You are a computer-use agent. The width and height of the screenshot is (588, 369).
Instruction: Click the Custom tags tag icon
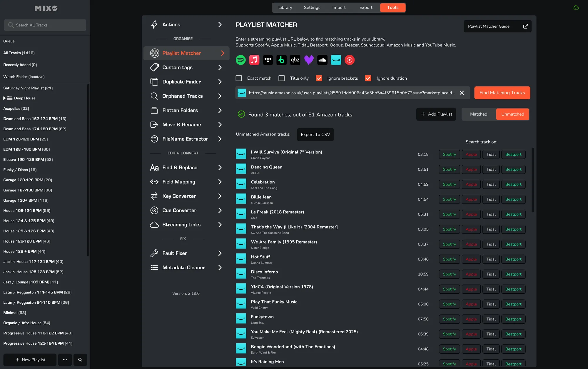[x=154, y=67]
